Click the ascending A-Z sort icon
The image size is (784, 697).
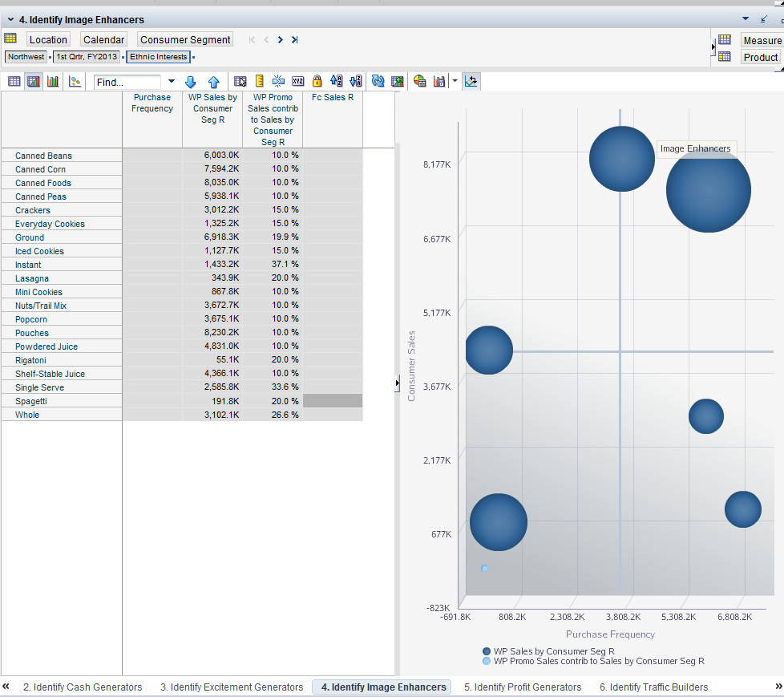337,81
